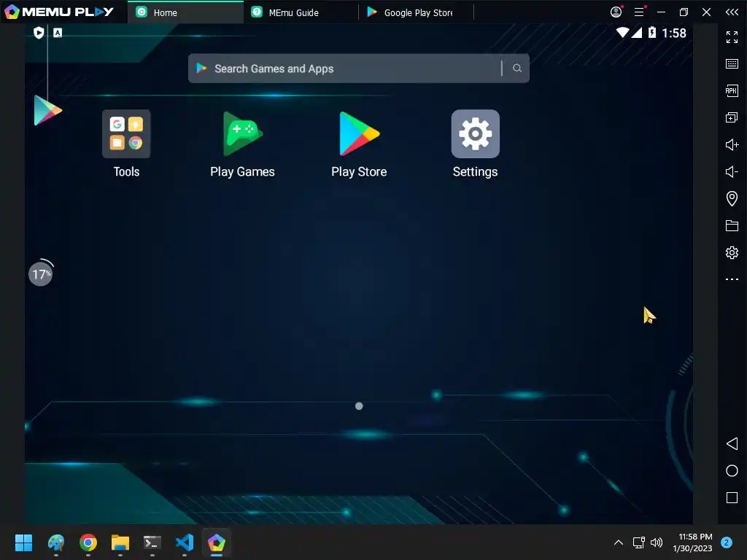Open Chrome from the taskbar
Screen dimensions: 747x560
(x=88, y=542)
